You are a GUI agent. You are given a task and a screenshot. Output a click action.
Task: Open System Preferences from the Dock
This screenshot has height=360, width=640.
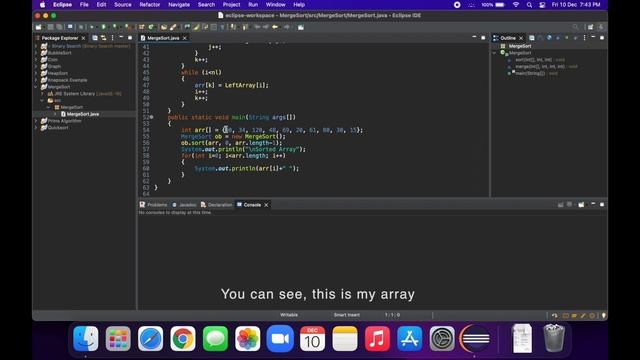pos(442,338)
